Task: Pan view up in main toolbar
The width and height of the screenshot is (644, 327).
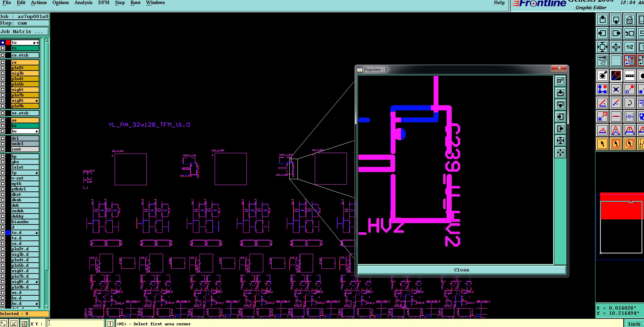Action: pyautogui.click(x=602, y=20)
